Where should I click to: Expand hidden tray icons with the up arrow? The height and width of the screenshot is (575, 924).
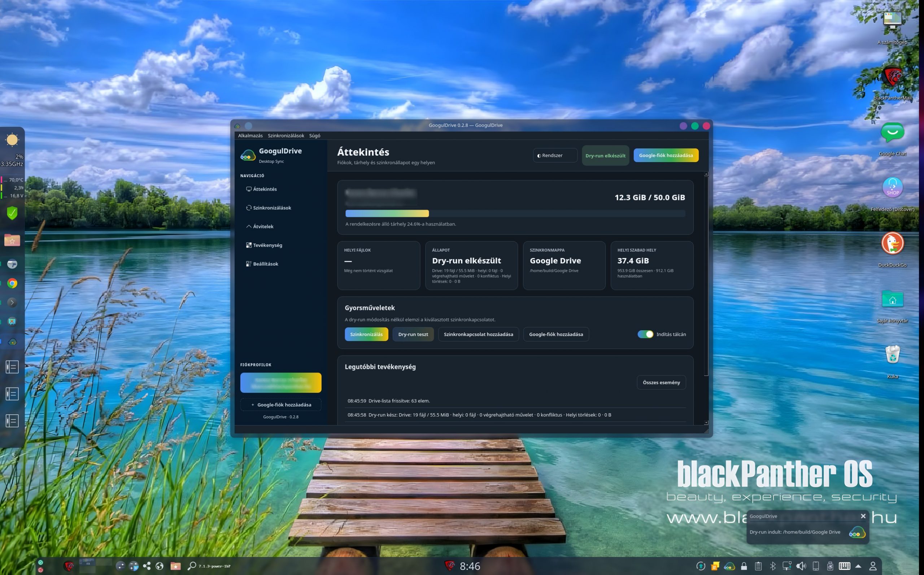858,566
